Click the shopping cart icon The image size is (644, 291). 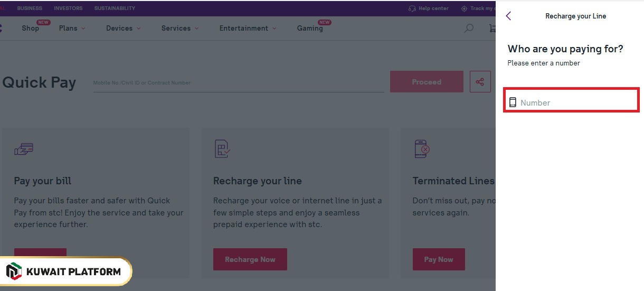click(x=493, y=29)
